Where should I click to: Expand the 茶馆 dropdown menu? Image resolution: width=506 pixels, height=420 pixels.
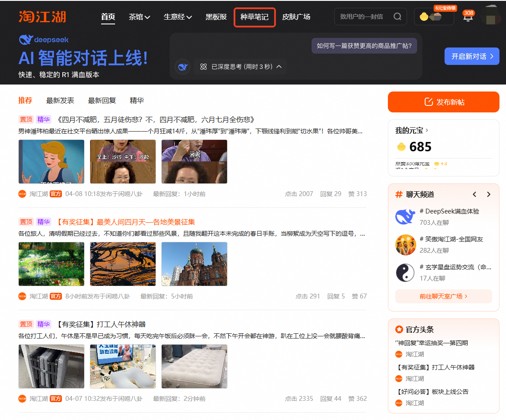coord(139,16)
